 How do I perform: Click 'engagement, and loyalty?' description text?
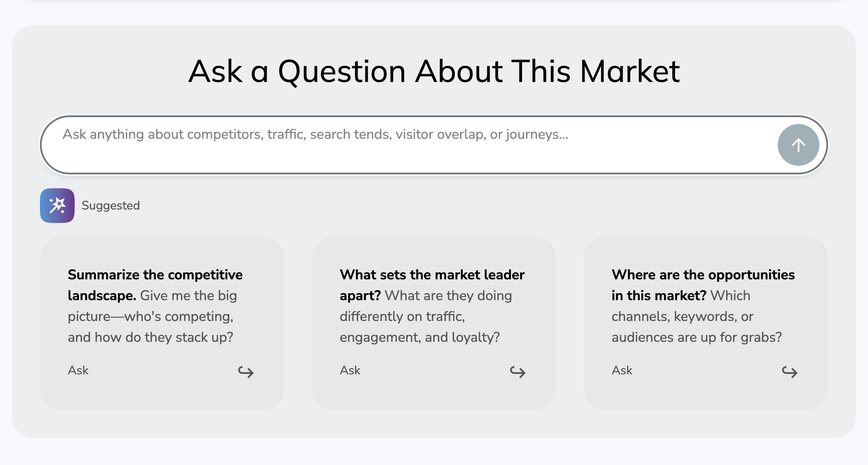420,337
